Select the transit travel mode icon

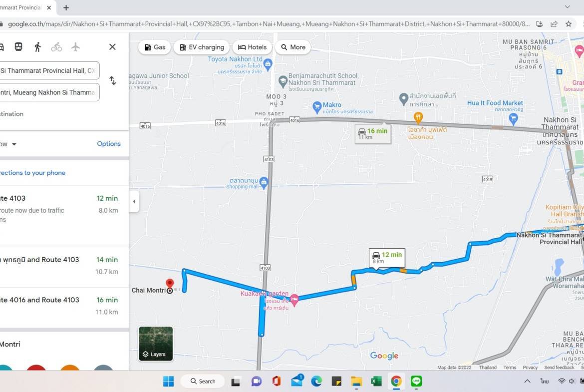pyautogui.click(x=18, y=47)
